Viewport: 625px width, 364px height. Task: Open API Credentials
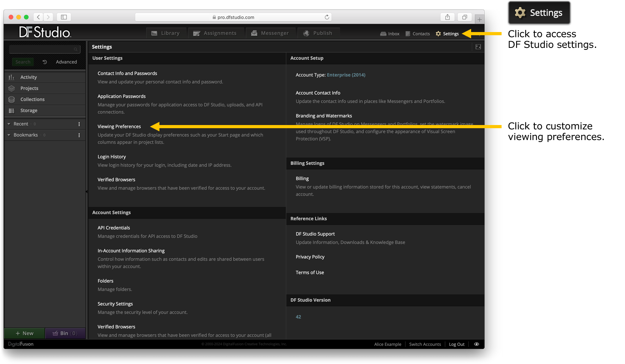(x=114, y=228)
